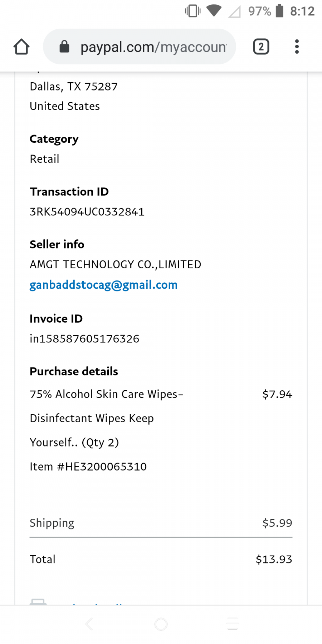Open Chrome's three-dot overflow menu

coord(297,47)
